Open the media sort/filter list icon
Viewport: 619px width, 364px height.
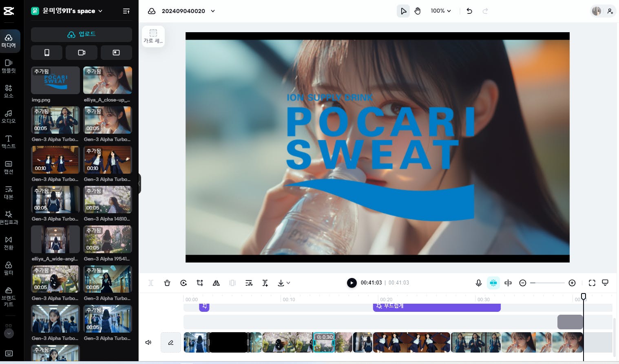[x=126, y=11]
